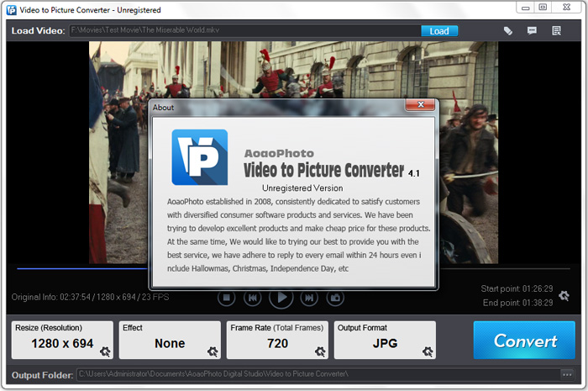Click the Output Folder path field
Image resolution: width=588 pixels, height=391 pixels.
[x=318, y=374]
